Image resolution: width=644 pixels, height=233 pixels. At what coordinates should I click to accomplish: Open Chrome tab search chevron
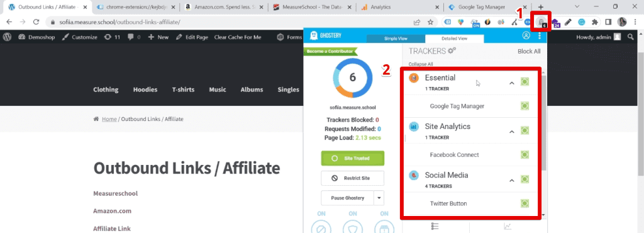(x=577, y=6)
